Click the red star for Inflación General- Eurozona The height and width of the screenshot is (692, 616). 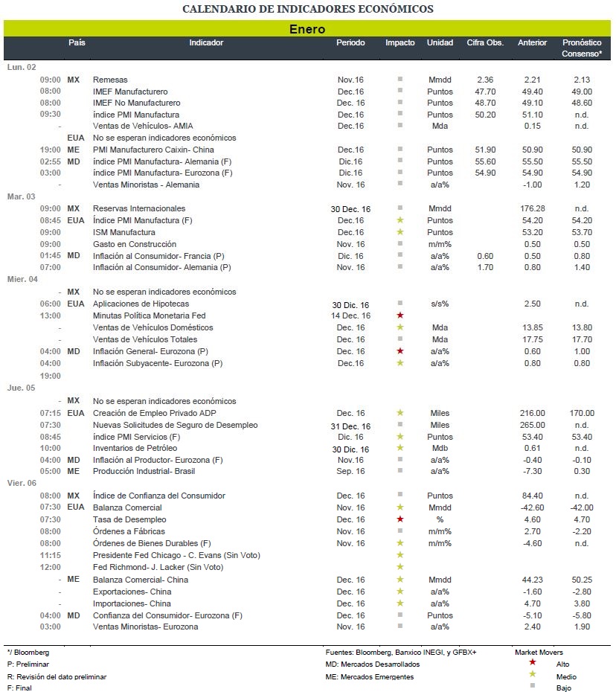pos(400,351)
